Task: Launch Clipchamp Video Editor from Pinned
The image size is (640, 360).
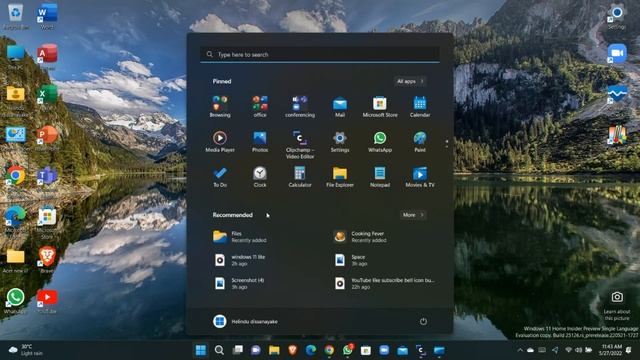Action: click(x=300, y=144)
